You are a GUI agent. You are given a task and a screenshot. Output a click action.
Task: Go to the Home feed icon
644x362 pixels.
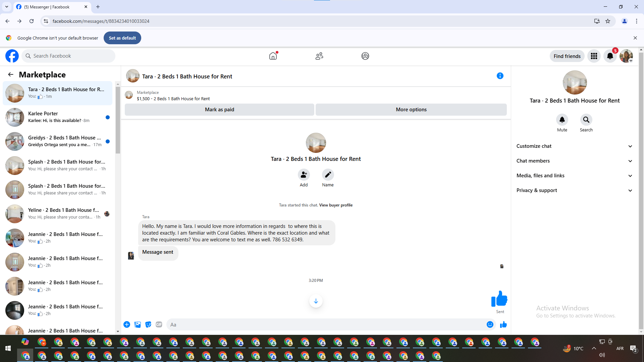[273, 56]
